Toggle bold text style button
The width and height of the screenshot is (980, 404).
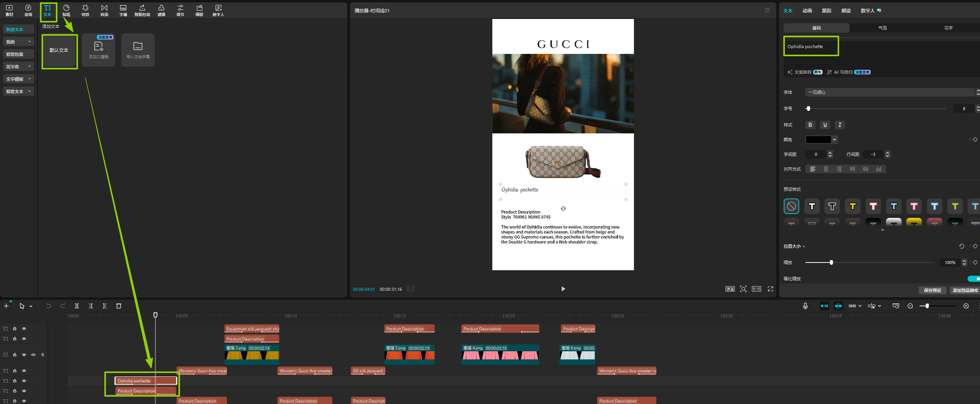point(810,125)
